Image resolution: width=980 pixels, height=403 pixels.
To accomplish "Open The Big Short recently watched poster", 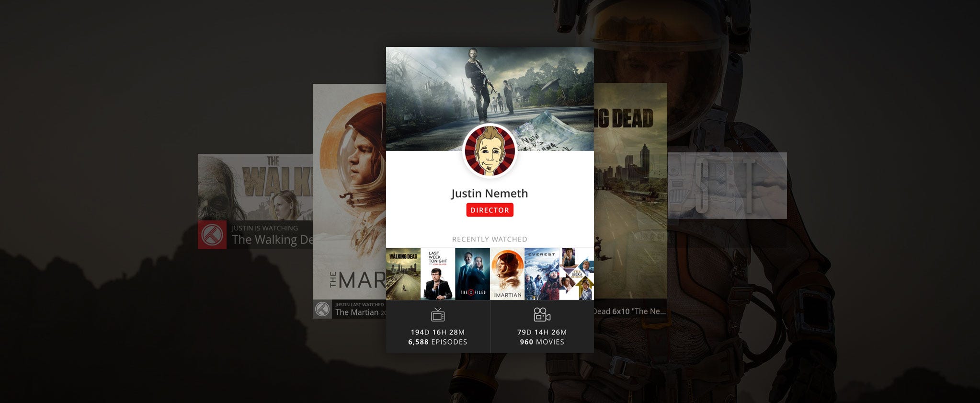I will (x=577, y=274).
